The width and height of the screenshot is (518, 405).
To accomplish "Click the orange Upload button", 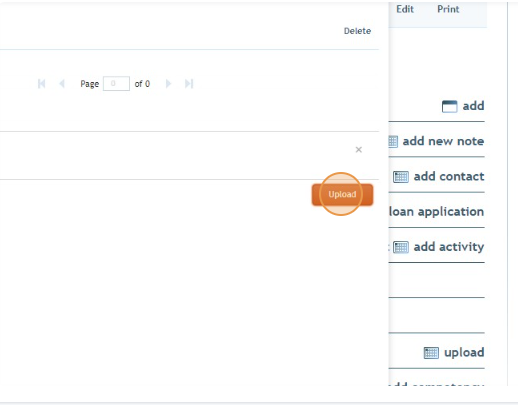I will [342, 195].
